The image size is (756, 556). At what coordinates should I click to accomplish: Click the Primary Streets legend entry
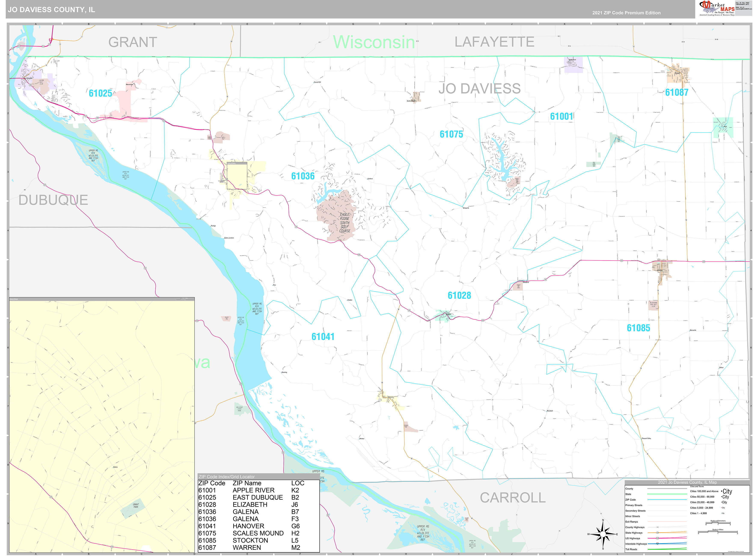pyautogui.click(x=634, y=505)
